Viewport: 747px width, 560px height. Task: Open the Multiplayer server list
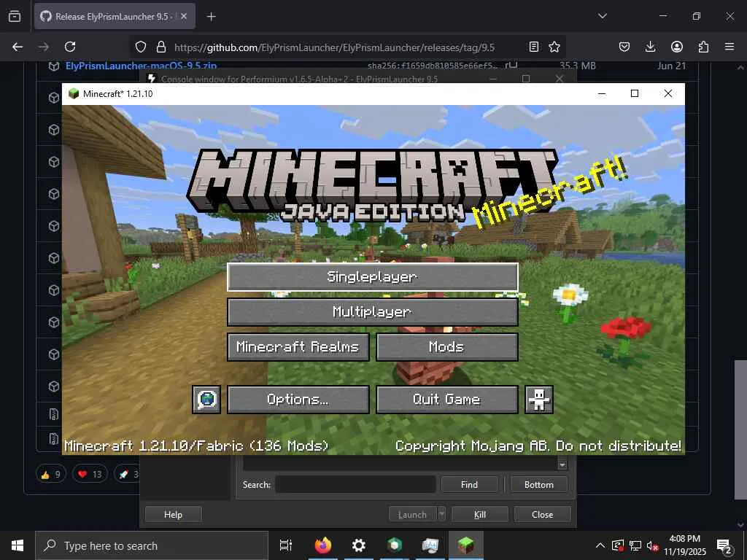pyautogui.click(x=373, y=312)
